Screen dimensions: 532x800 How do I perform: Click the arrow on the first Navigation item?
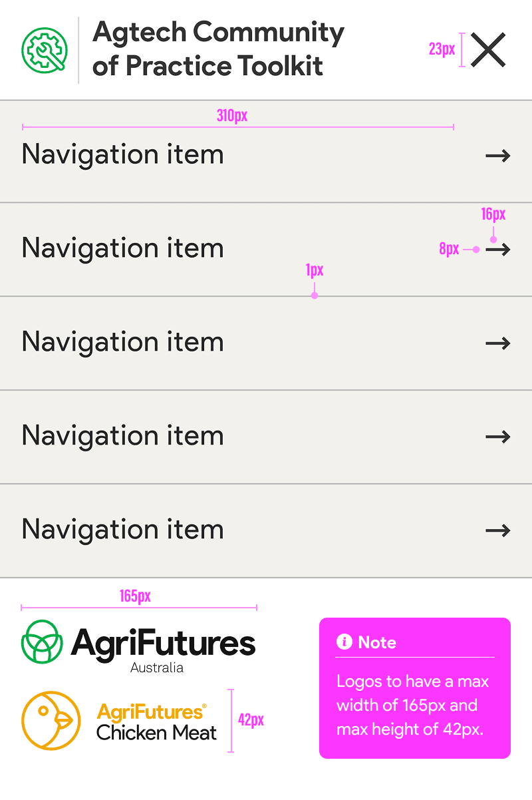point(497,156)
